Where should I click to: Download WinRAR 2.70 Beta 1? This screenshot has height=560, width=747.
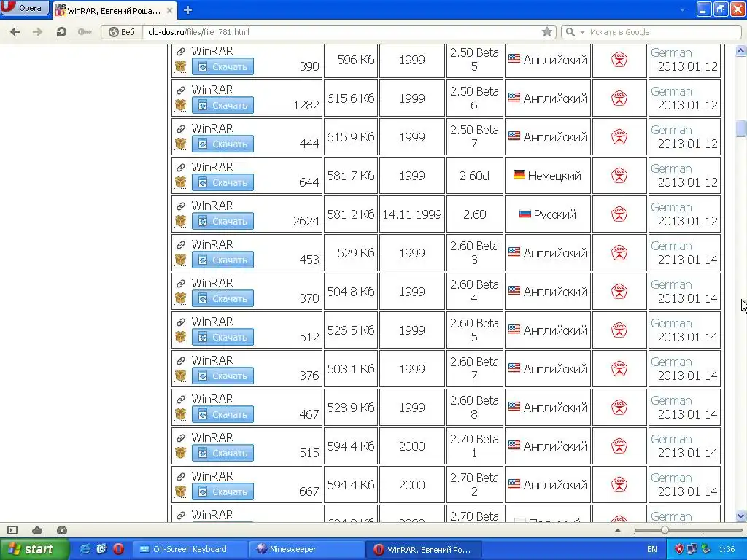222,453
